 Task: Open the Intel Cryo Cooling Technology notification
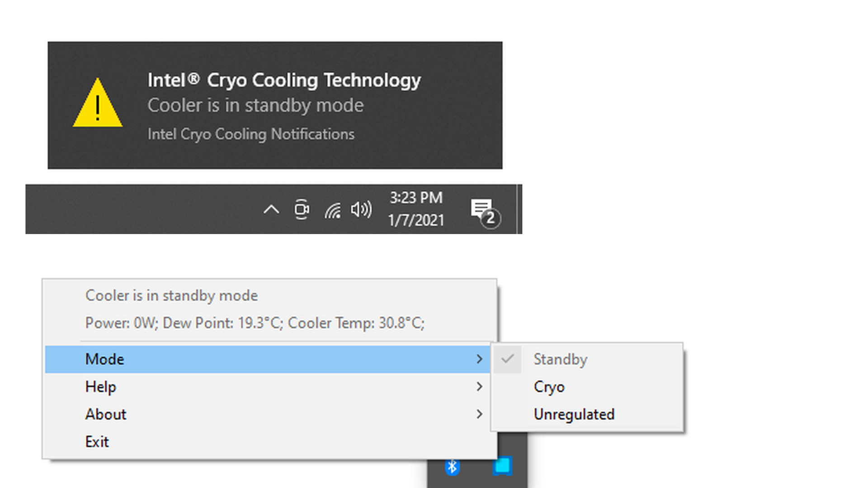275,105
